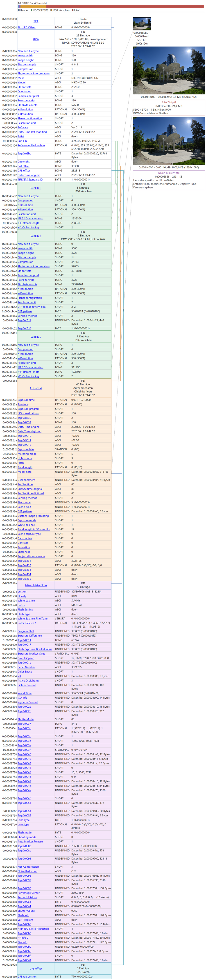Jump to SubIFD 2 header link
206x980 pixels.
pos(36,337)
